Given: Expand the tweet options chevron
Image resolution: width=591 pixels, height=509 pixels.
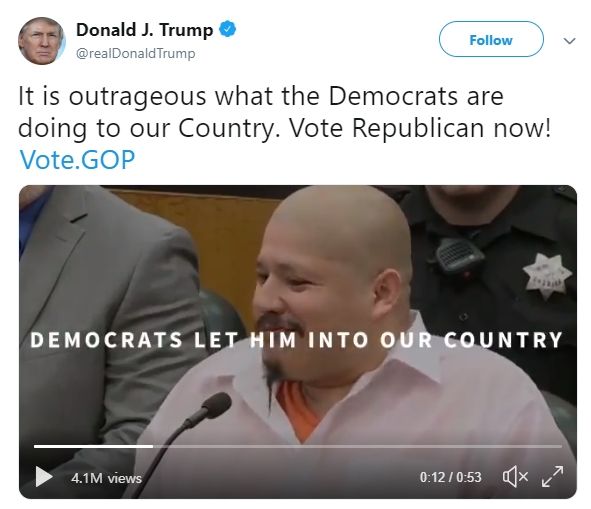Looking at the screenshot, I should (569, 40).
